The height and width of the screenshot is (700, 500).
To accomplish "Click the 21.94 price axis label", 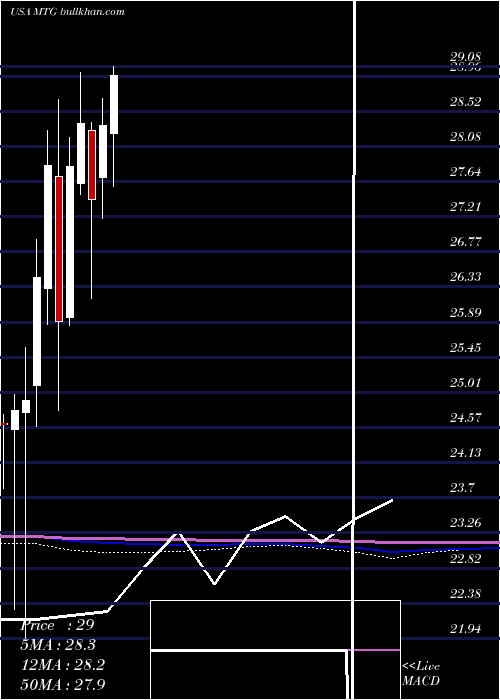I will (466, 629).
